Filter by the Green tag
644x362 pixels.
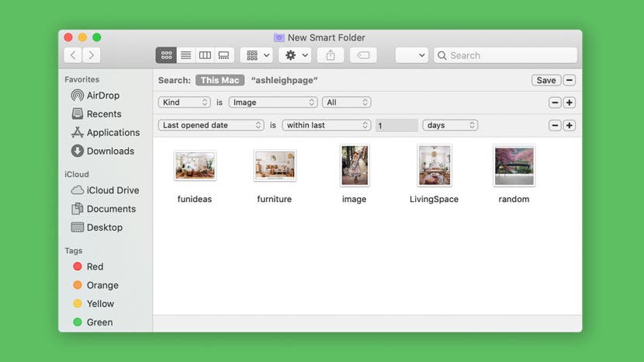pos(93,322)
